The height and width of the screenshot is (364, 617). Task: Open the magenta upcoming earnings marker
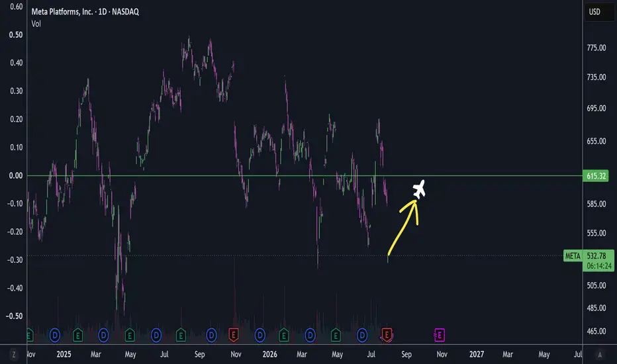439,336
